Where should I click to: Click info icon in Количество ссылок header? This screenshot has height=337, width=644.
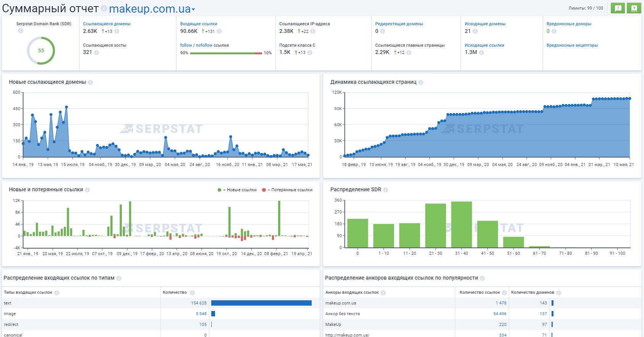tap(505, 293)
